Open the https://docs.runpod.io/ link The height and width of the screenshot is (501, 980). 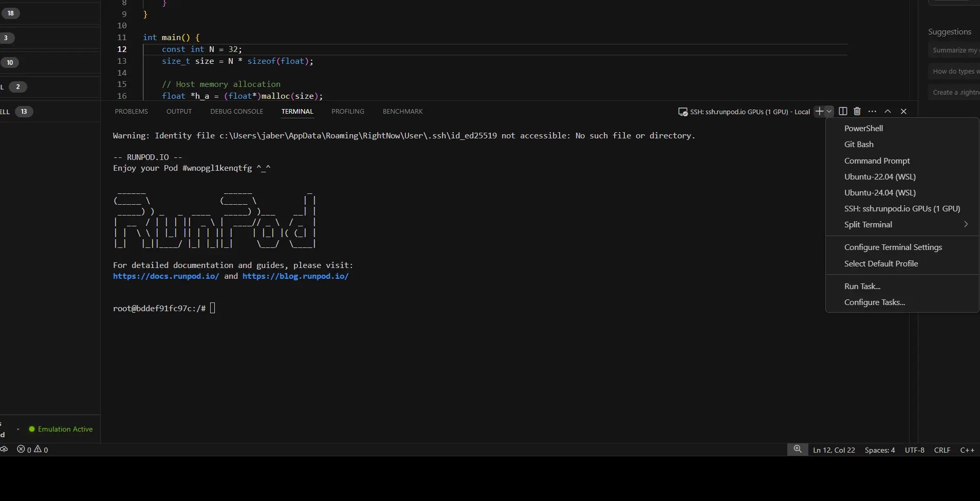click(167, 276)
